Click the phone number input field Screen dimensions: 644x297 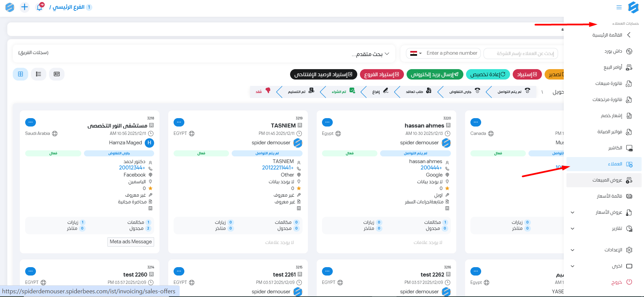452,53
